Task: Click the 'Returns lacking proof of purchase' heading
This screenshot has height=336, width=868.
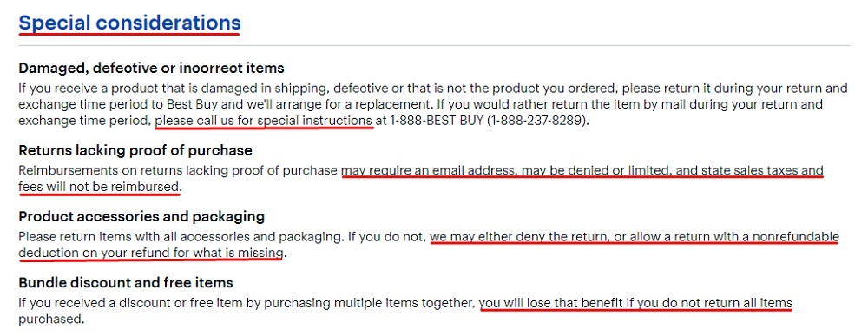Action: (135, 150)
